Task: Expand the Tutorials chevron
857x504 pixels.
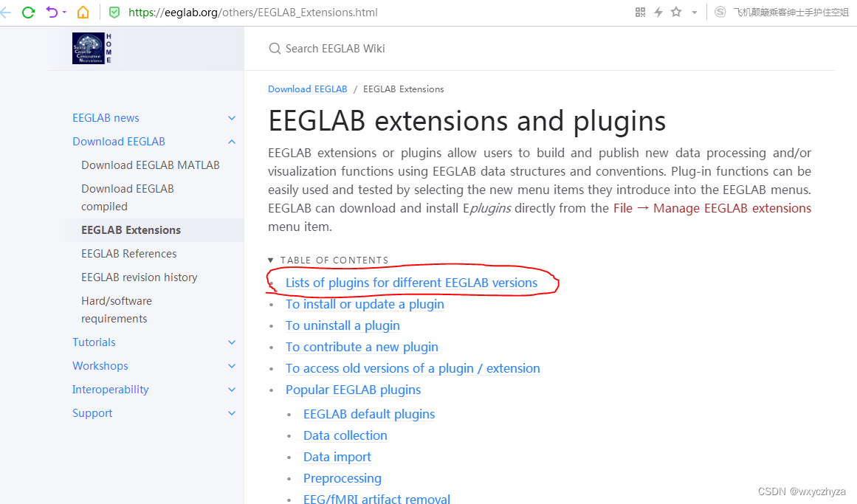Action: click(x=232, y=342)
